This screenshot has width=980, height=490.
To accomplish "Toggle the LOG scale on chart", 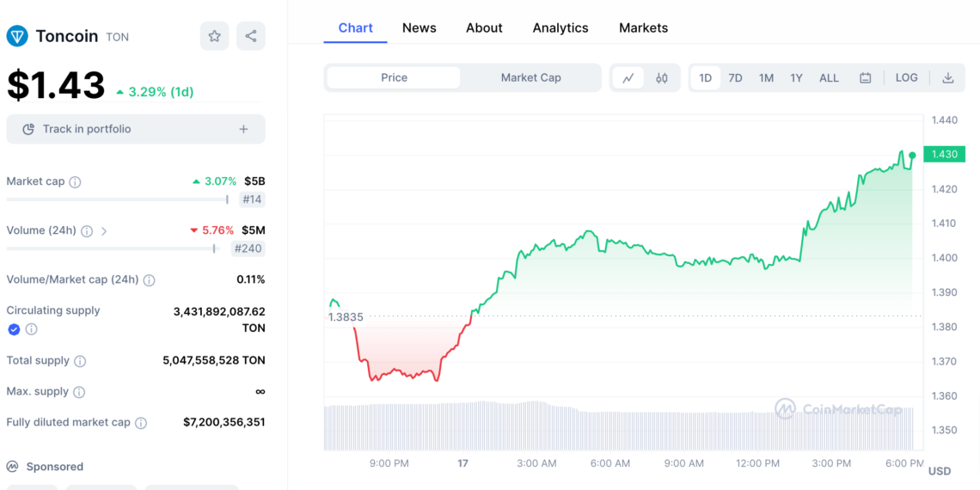I will coord(906,77).
